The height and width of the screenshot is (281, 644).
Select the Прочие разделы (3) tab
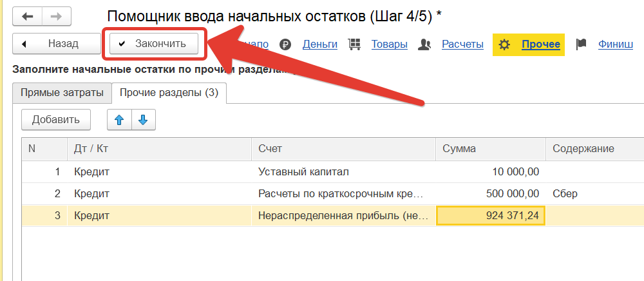click(x=169, y=93)
